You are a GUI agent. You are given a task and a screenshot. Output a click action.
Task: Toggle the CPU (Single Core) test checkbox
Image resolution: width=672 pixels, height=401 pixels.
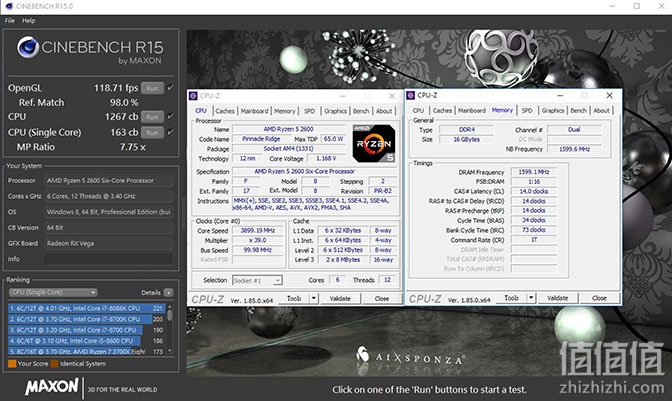pos(171,132)
